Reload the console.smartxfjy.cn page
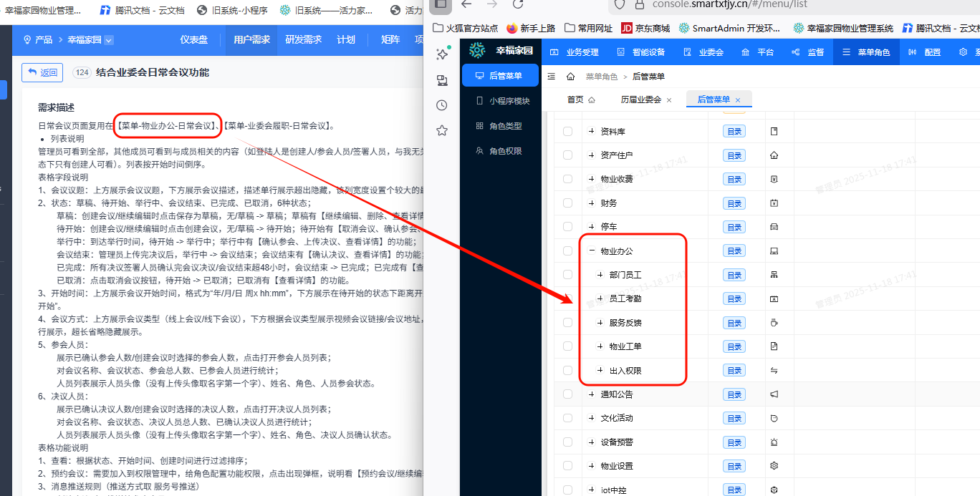The image size is (980, 496). pyautogui.click(x=519, y=6)
